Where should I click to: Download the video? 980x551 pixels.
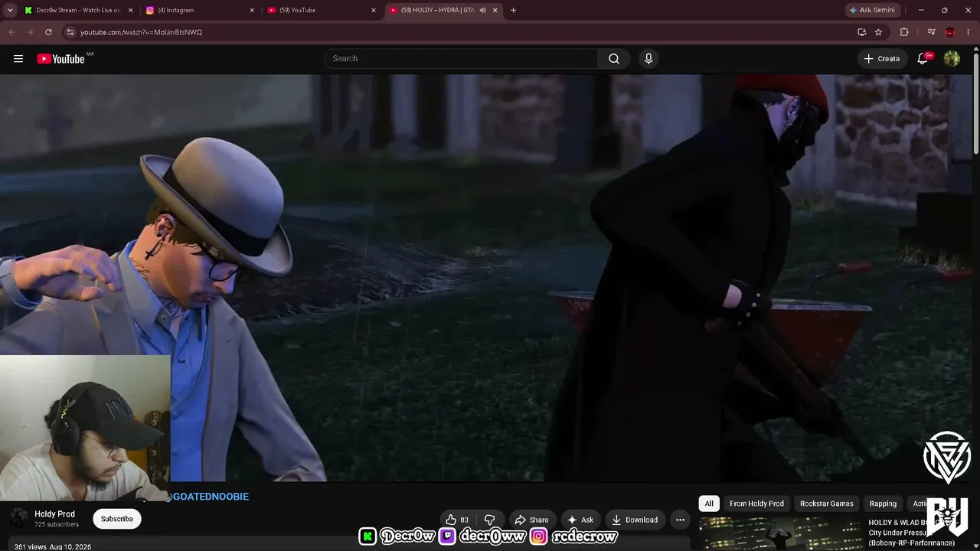click(x=635, y=520)
